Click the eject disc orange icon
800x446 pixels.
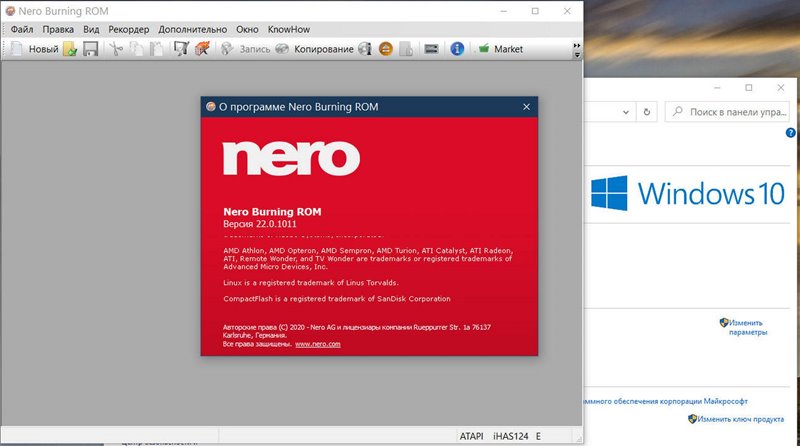[x=386, y=48]
